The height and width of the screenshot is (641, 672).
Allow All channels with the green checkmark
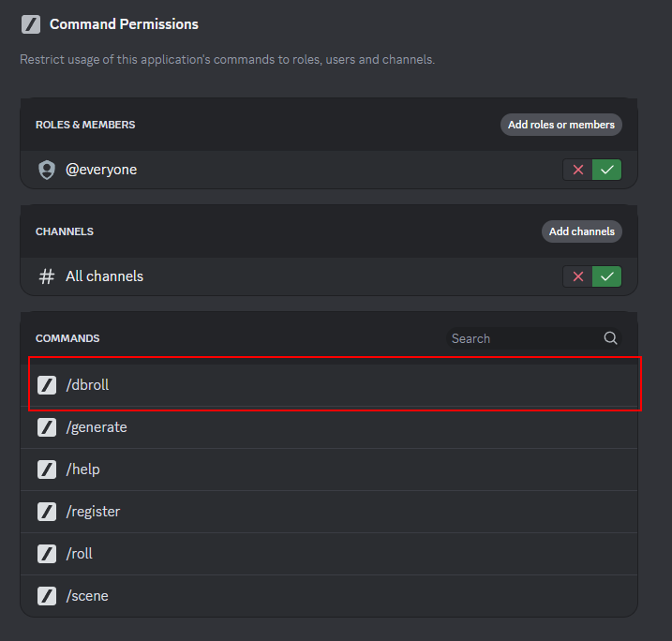607,276
